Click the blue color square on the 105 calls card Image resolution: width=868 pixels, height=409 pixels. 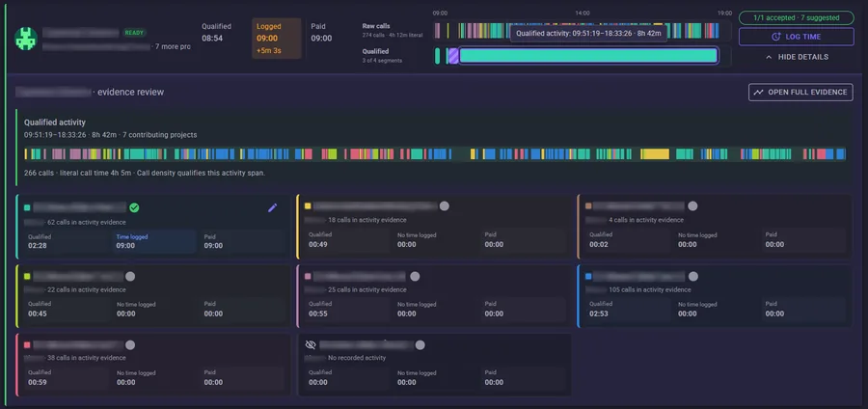(588, 276)
